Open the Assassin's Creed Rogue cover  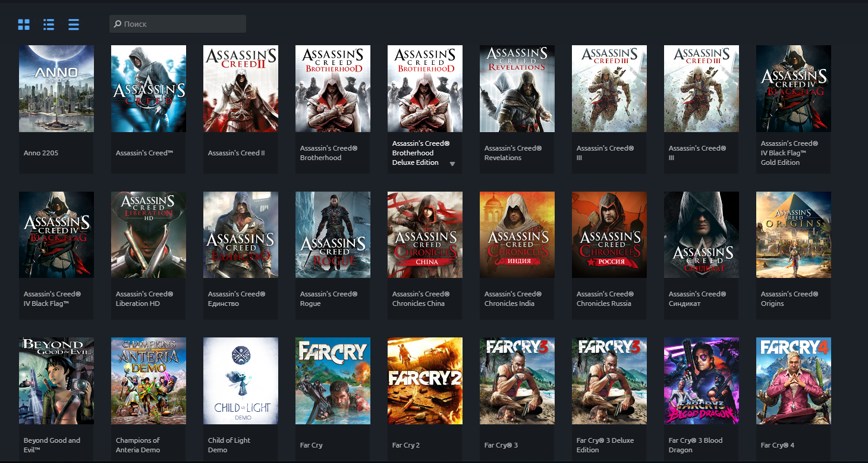[x=333, y=234]
